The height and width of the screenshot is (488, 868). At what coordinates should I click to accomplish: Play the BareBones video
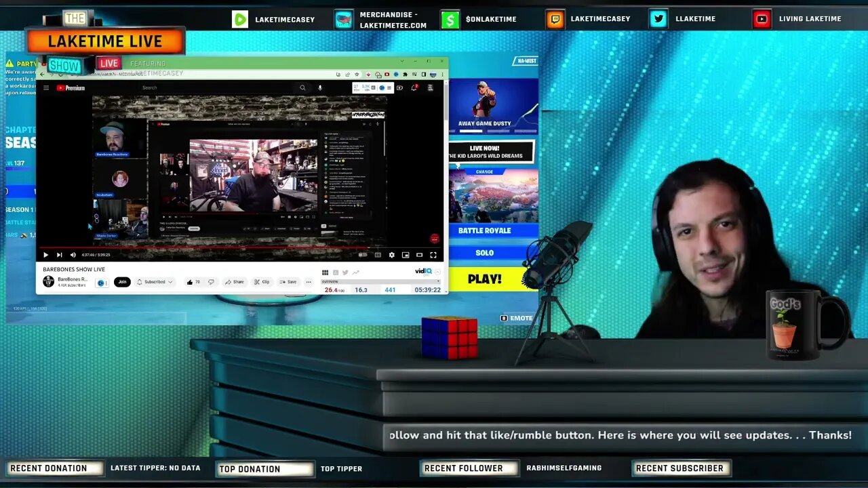point(45,255)
